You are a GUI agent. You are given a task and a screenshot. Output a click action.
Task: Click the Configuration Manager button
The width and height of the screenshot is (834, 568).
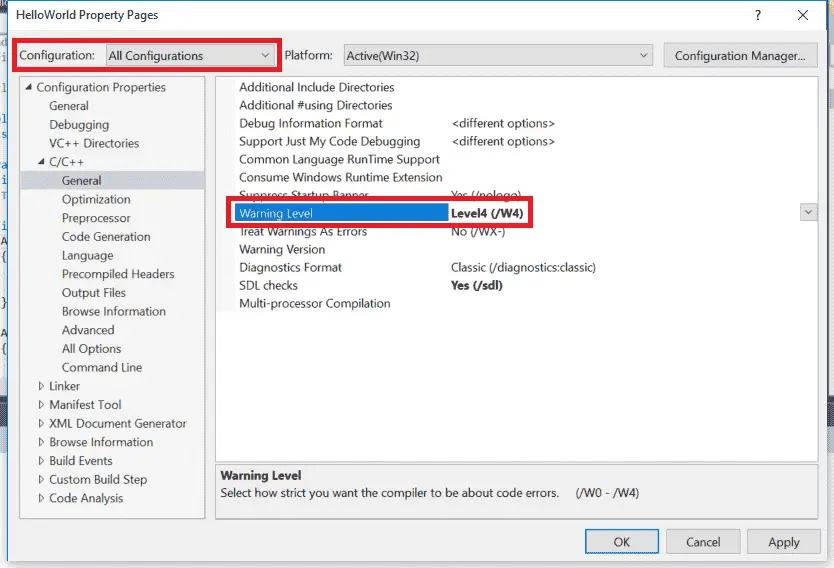tap(739, 56)
